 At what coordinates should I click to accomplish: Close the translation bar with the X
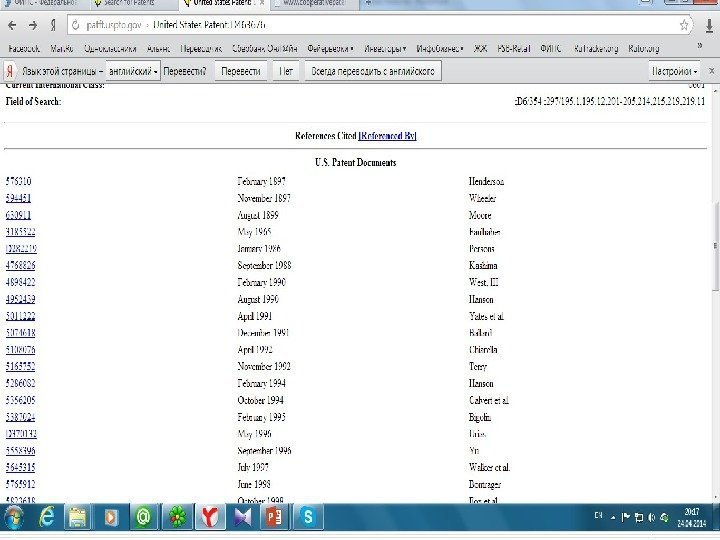[711, 71]
